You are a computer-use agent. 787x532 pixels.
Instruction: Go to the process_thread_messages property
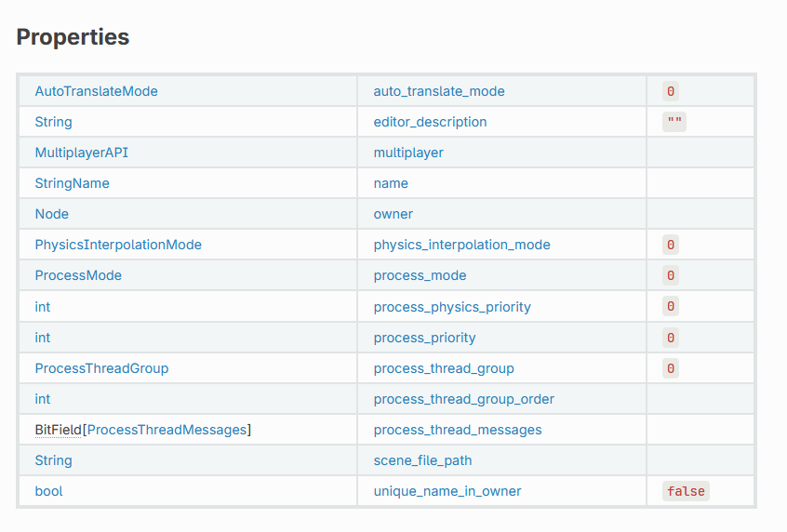pyautogui.click(x=458, y=430)
